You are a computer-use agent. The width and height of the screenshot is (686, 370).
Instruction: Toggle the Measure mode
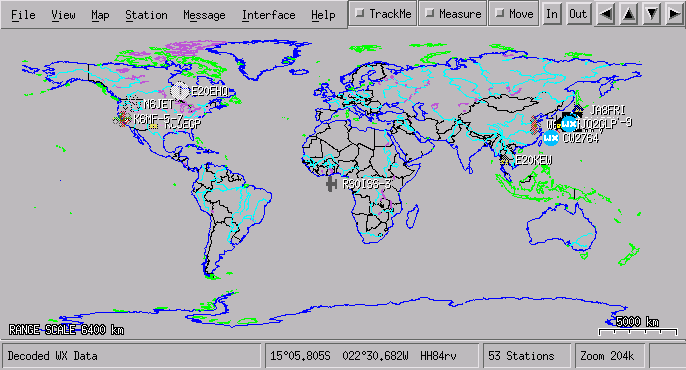[x=453, y=14]
